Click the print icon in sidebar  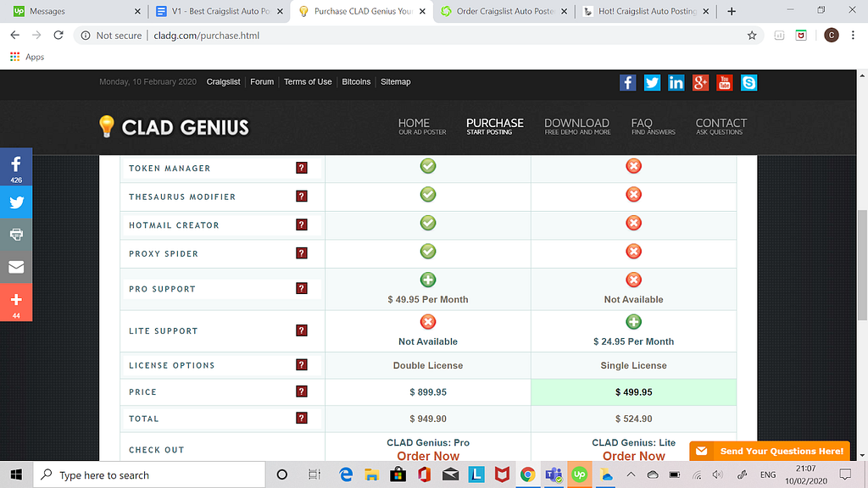[16, 235]
